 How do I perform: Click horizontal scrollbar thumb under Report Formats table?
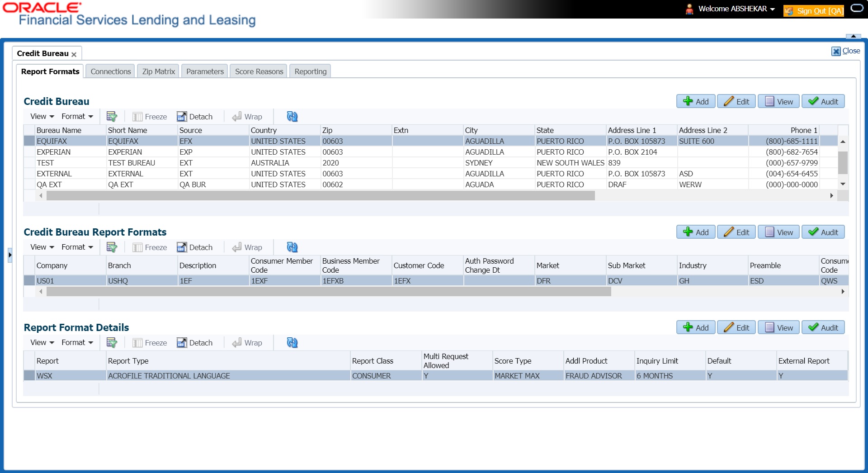pos(329,292)
